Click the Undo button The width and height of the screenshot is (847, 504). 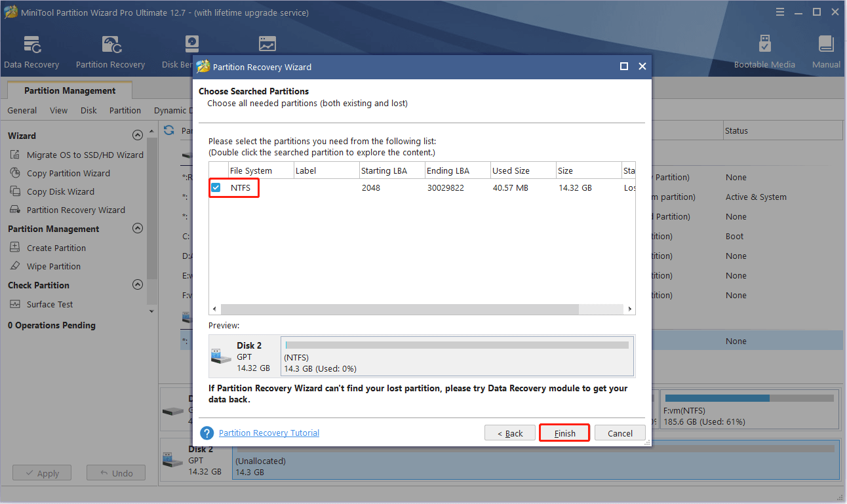116,473
